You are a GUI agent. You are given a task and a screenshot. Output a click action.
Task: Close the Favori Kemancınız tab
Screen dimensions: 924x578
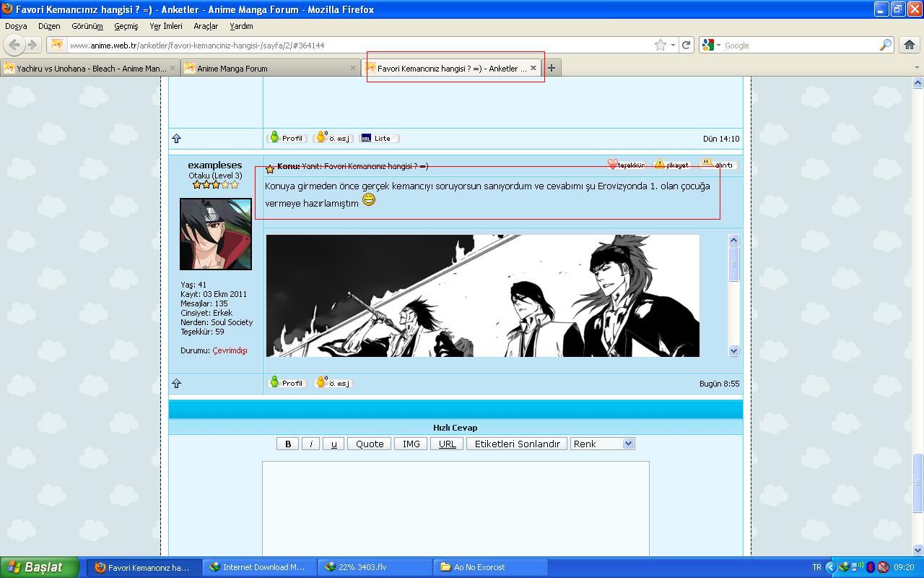pyautogui.click(x=533, y=68)
